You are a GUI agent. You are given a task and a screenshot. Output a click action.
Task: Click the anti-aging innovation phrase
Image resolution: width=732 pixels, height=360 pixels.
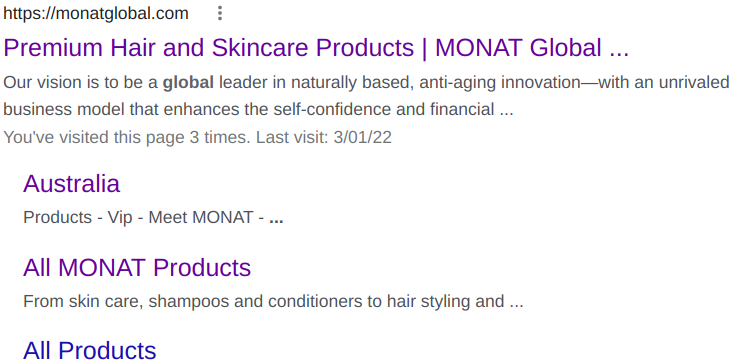point(485,83)
